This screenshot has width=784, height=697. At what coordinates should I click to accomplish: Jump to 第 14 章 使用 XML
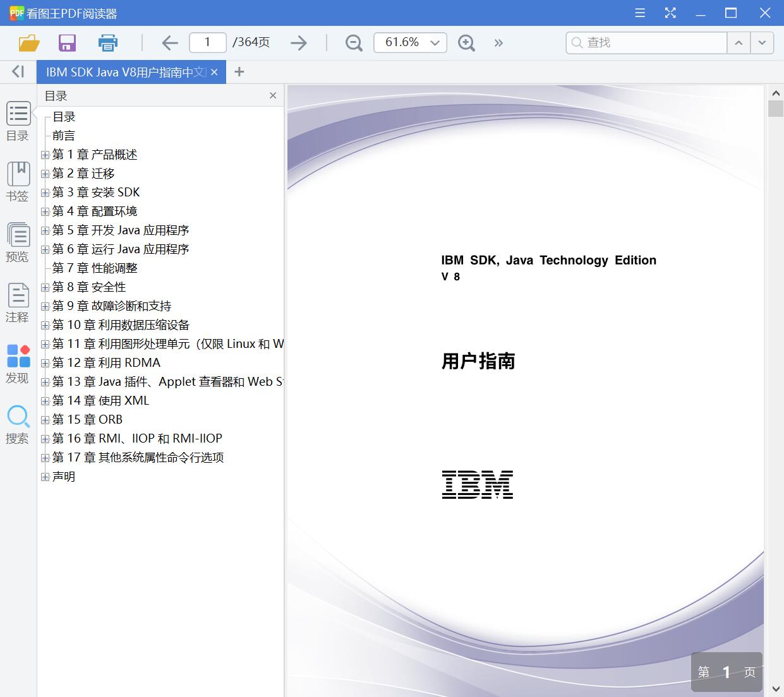tap(100, 401)
